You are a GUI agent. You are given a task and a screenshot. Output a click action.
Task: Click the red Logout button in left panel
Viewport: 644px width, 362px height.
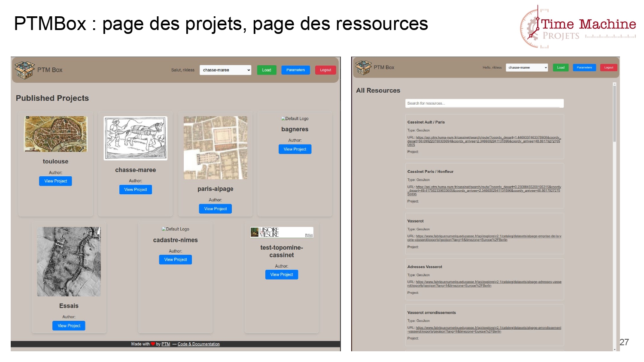tap(325, 70)
